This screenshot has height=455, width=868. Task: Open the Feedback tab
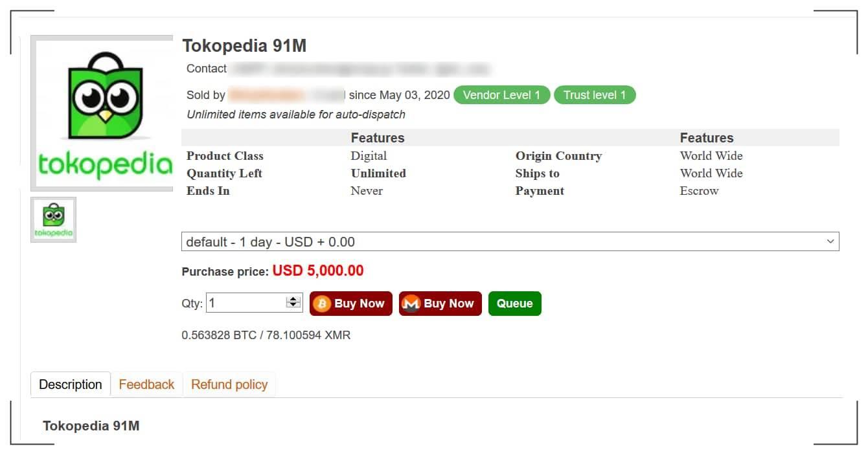(146, 384)
